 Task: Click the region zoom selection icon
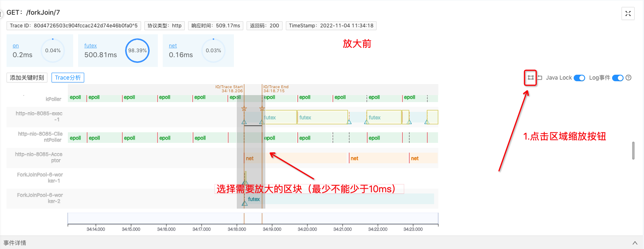530,78
